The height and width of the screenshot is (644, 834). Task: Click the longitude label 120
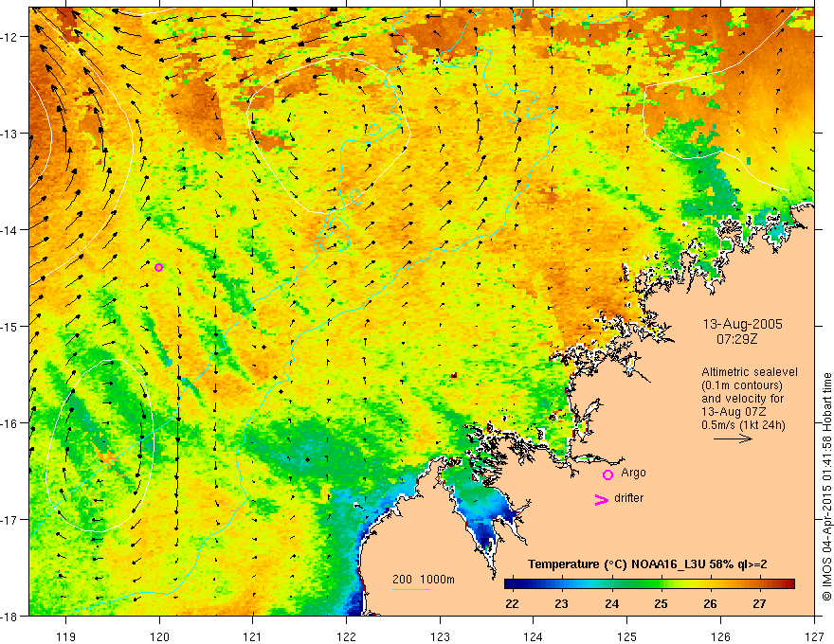pyautogui.click(x=159, y=637)
